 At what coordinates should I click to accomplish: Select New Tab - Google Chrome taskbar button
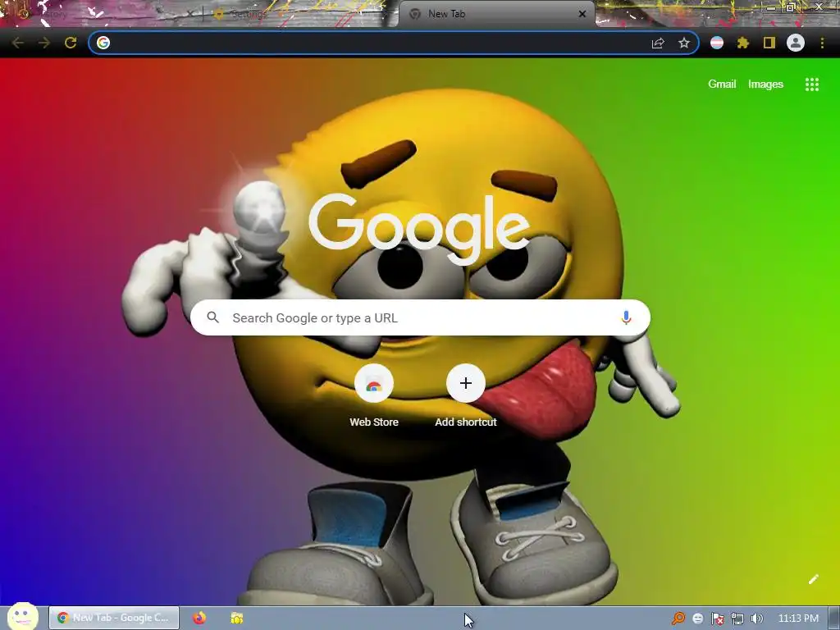[x=114, y=618]
